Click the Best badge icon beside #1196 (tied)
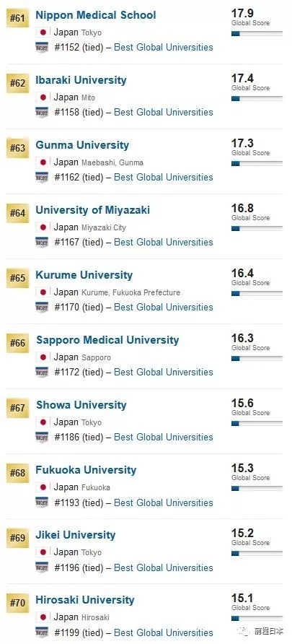The image size is (292, 644). point(42,567)
